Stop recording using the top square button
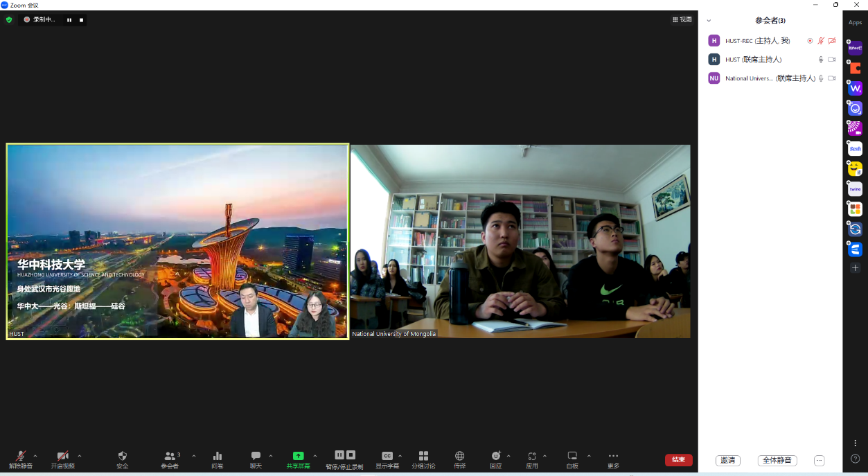Viewport: 868px width, 476px height. (81, 20)
